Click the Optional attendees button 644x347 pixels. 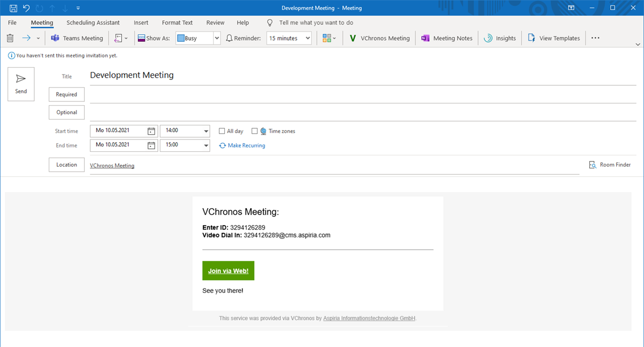coord(67,113)
